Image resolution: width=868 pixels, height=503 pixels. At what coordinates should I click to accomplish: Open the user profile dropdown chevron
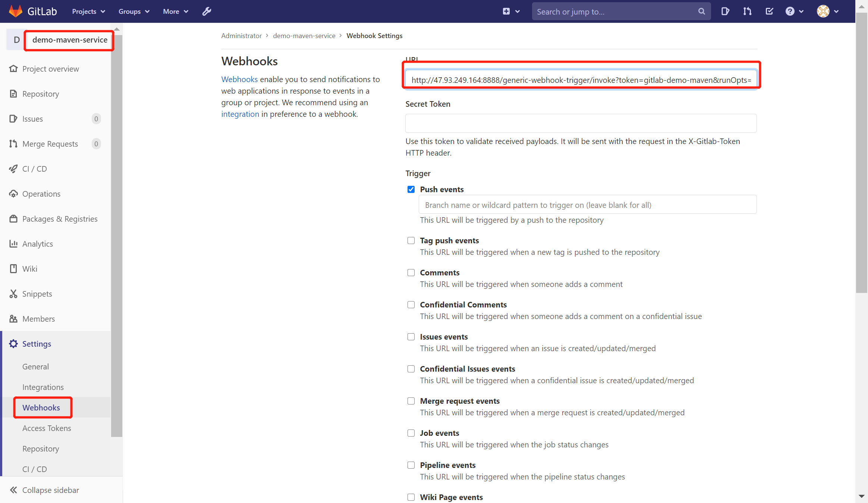click(x=836, y=12)
